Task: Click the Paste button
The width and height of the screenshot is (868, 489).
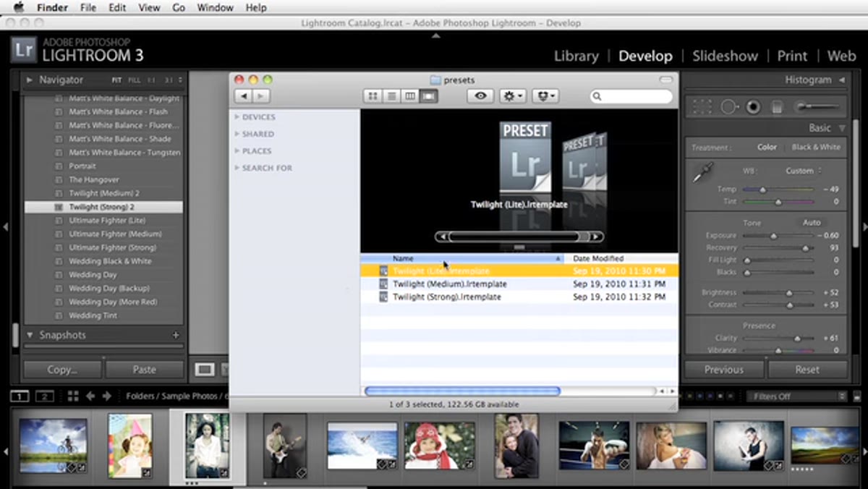Action: [x=144, y=370]
